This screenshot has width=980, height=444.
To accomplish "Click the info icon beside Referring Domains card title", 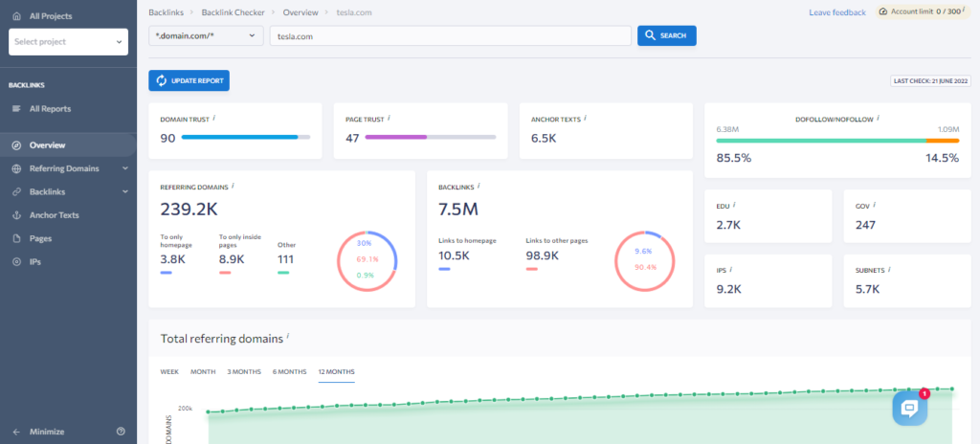I will tap(233, 185).
